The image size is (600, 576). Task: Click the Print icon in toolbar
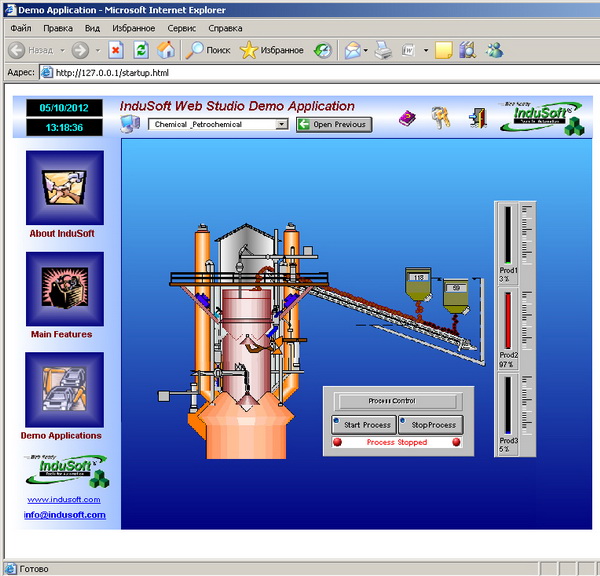pyautogui.click(x=383, y=50)
